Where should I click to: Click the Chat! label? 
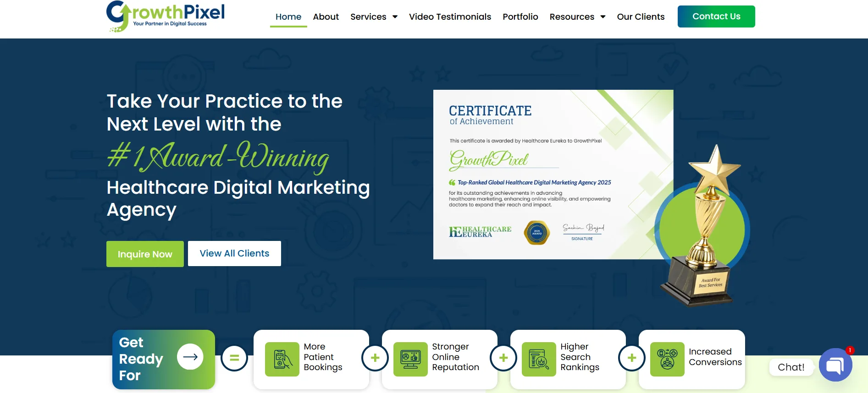tap(791, 367)
